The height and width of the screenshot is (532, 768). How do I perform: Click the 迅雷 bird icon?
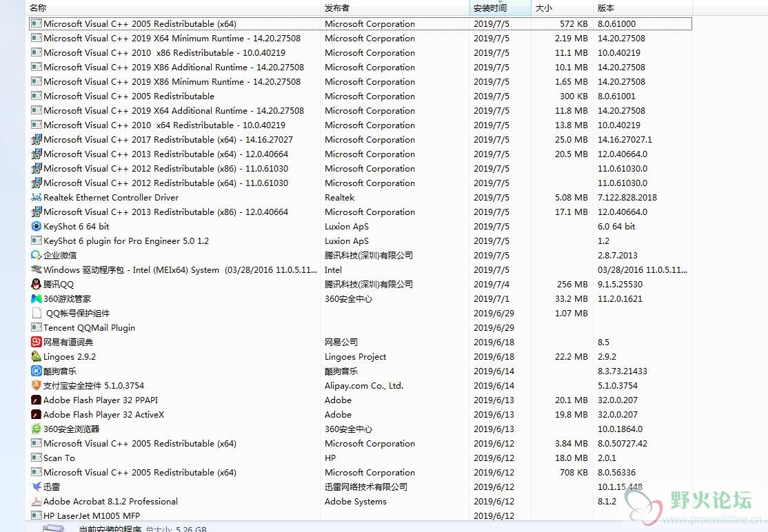(37, 487)
